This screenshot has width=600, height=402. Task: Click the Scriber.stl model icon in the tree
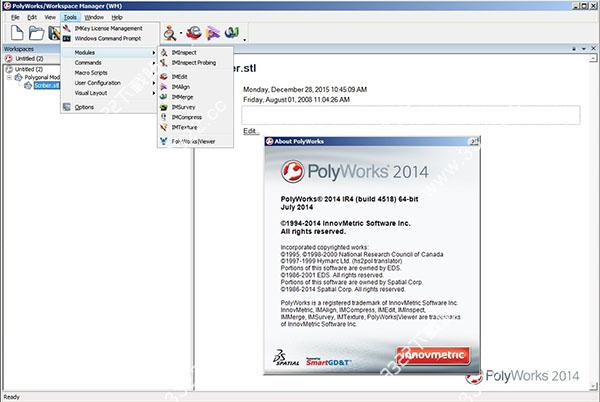tap(28, 85)
